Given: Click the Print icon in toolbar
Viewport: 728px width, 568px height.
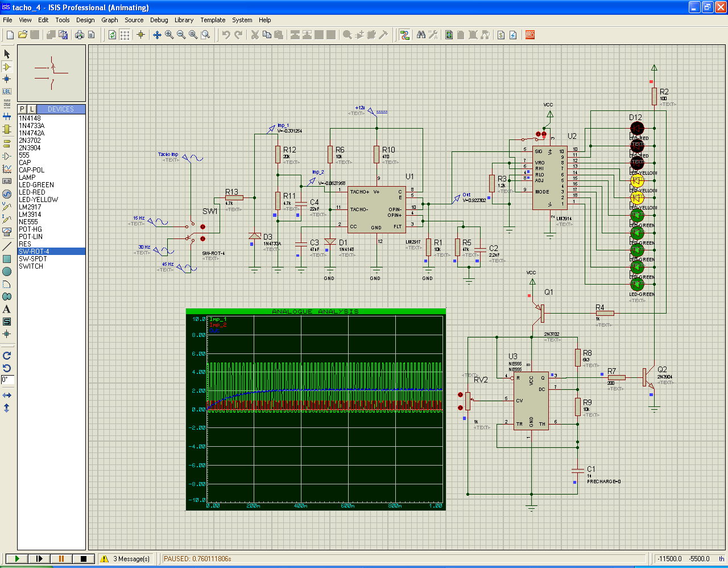Looking at the screenshot, I should [80, 35].
